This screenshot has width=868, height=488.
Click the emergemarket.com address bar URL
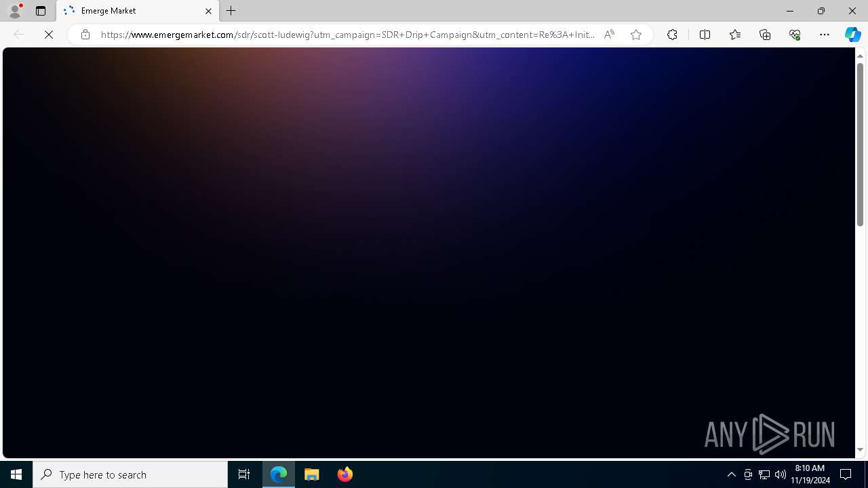pos(348,35)
